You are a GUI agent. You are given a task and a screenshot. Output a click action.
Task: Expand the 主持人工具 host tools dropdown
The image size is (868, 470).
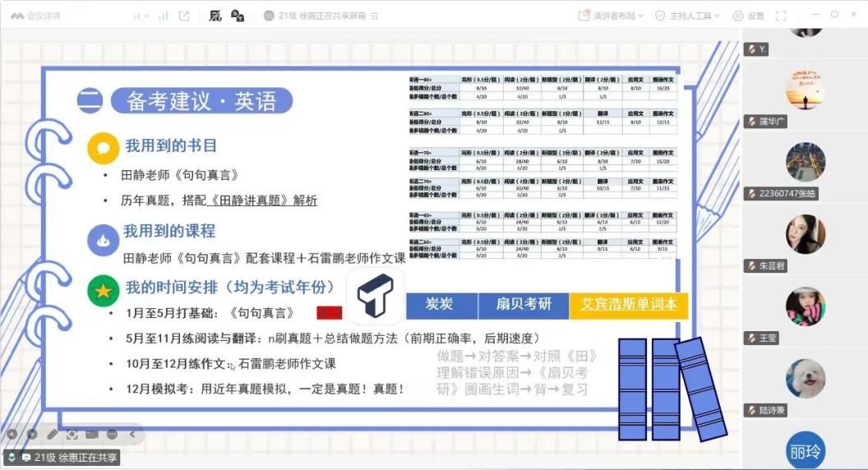tap(687, 16)
